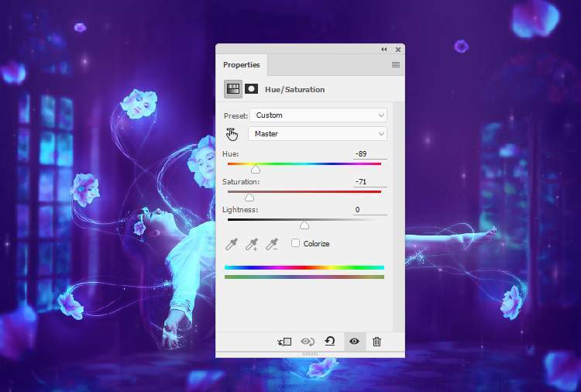Viewport: 581px width, 392px height.
Task: Click the panel's vertical scrollbar
Action: coord(399,217)
